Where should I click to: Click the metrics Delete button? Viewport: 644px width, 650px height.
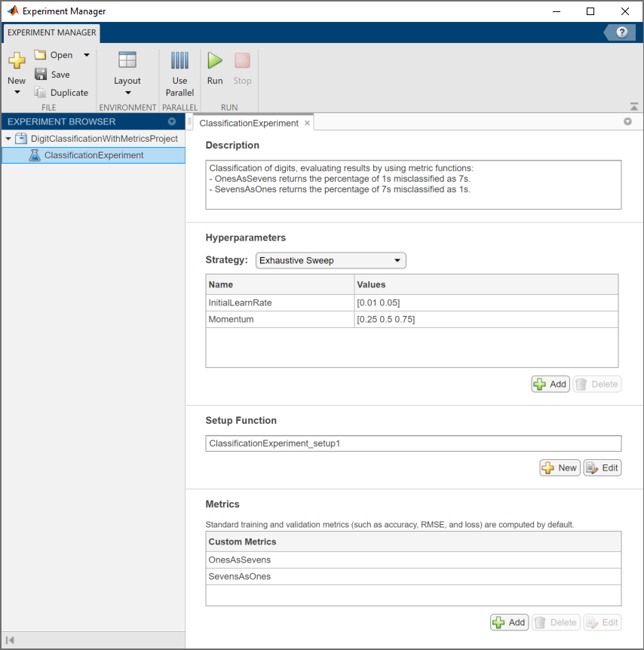coord(556,622)
